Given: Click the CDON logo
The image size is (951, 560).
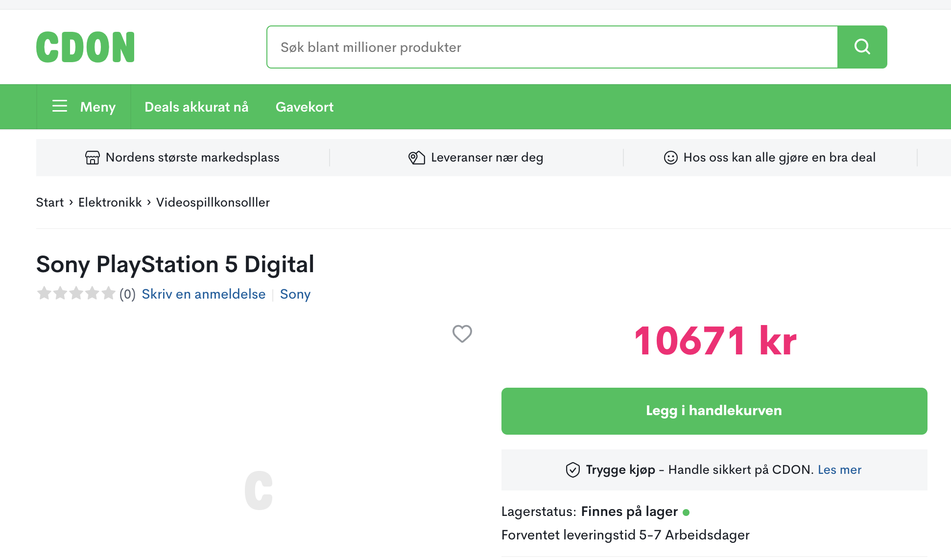Looking at the screenshot, I should 85,47.
